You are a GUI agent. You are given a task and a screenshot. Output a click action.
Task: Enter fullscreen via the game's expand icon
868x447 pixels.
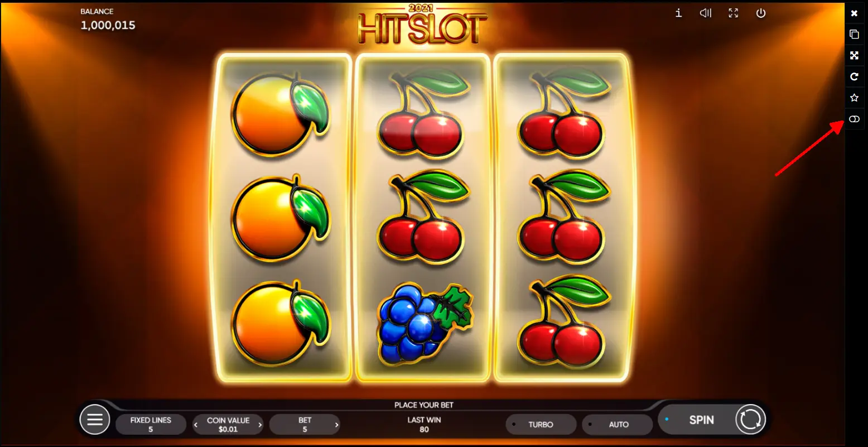[734, 13]
